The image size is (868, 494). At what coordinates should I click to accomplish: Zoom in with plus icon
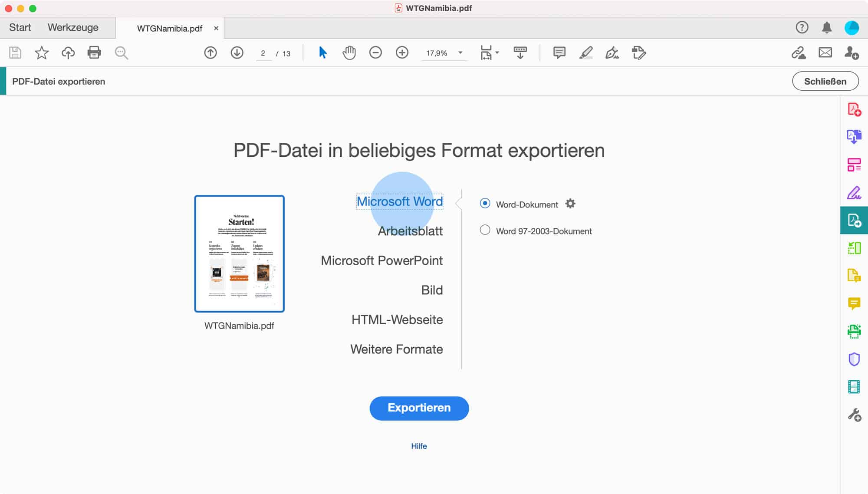402,53
